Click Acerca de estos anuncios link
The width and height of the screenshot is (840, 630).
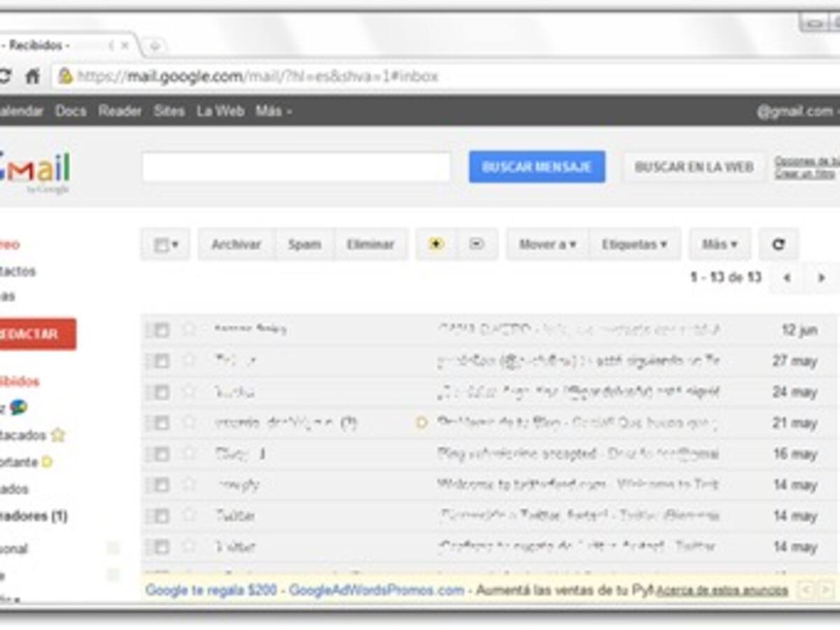(x=722, y=591)
